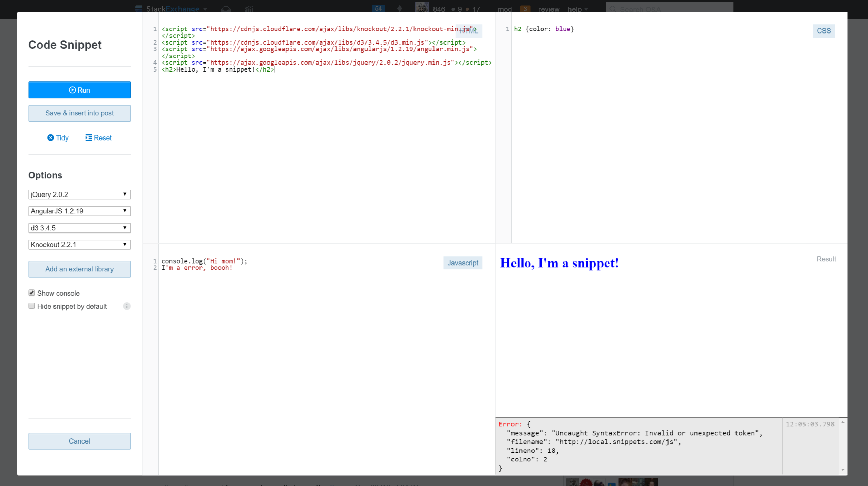Click the console timestamp 12:05:03.798
Viewport: 868px width, 486px height.
(x=810, y=424)
